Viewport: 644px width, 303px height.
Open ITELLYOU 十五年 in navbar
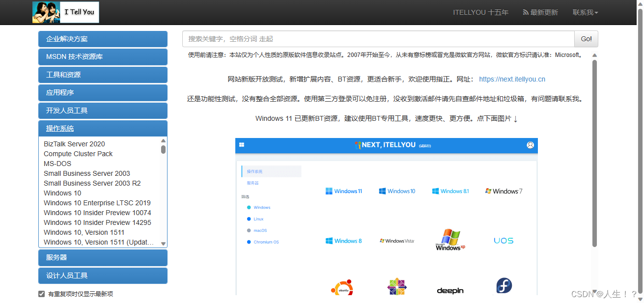[x=480, y=12]
